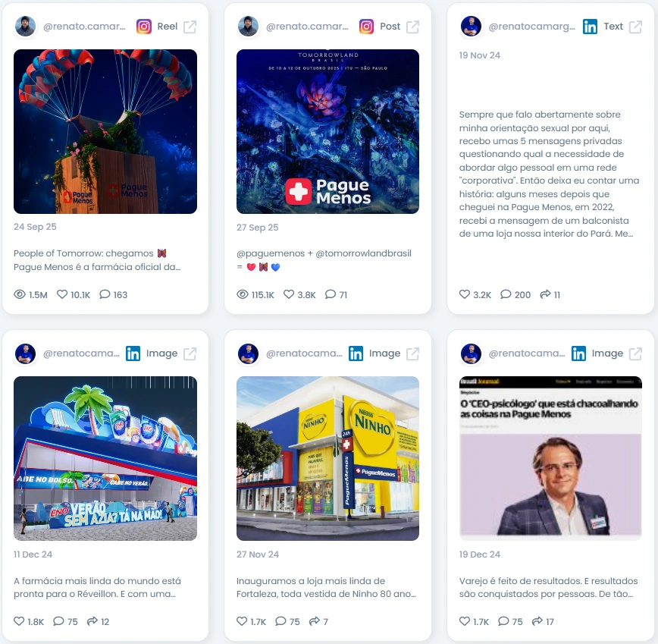Click LinkedIn icon on the Text post card

click(590, 27)
